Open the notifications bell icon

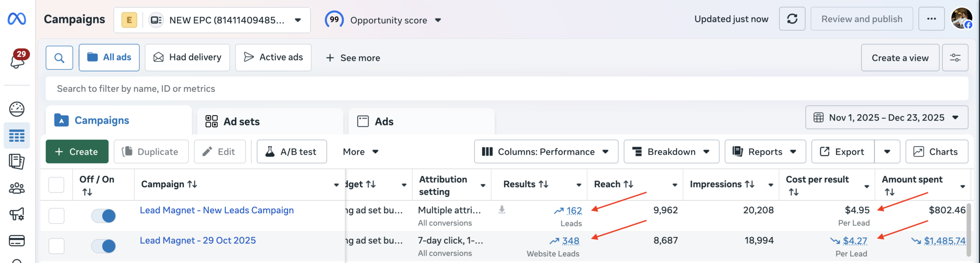(x=17, y=60)
